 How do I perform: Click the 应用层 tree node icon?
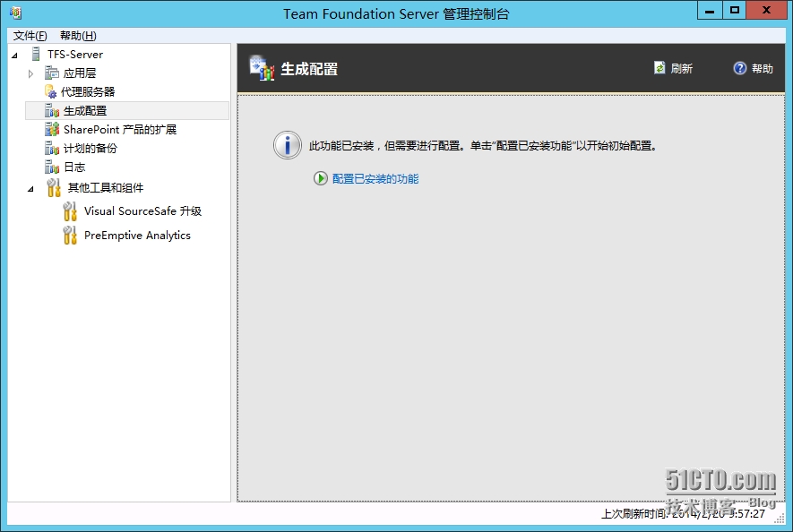[x=52, y=73]
